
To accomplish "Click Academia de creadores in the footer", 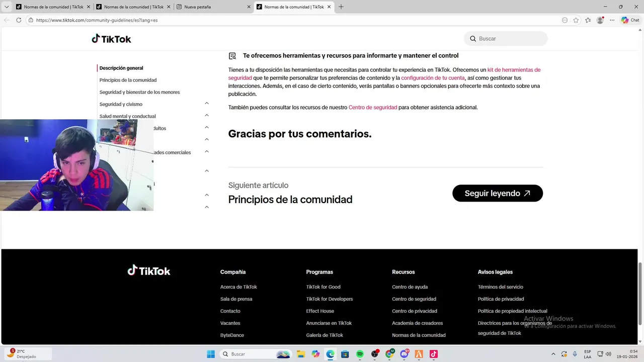I will (x=418, y=323).
